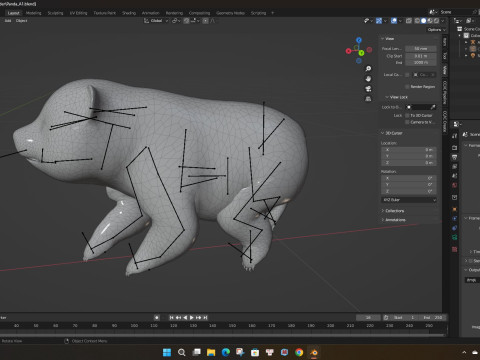This screenshot has width=480, height=360.
Task: Switch to the Sculpting workspace tab
Action: click(55, 13)
